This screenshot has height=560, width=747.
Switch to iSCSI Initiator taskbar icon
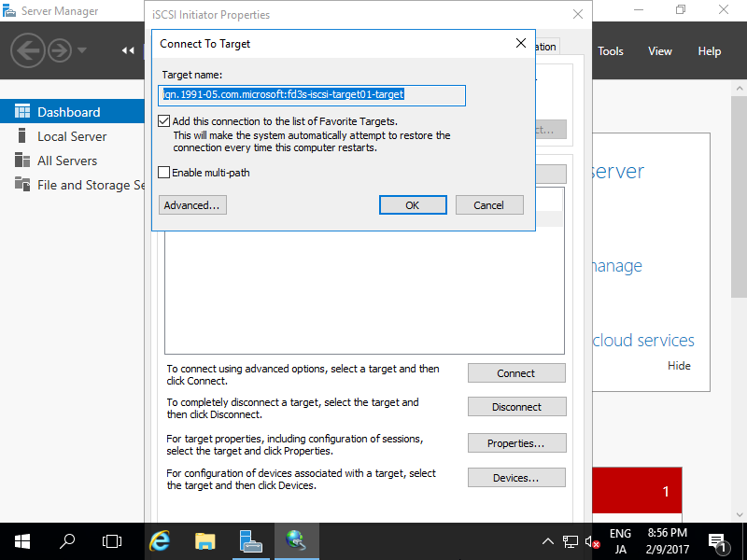click(297, 541)
